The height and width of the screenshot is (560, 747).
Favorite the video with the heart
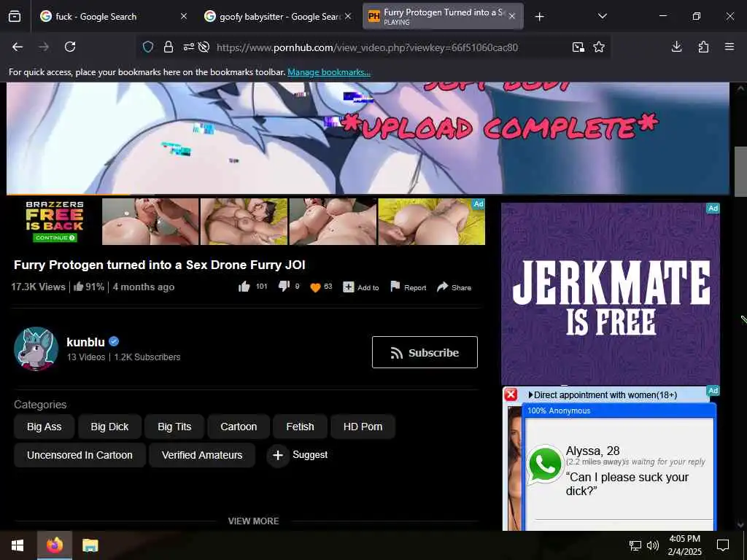[x=315, y=287]
